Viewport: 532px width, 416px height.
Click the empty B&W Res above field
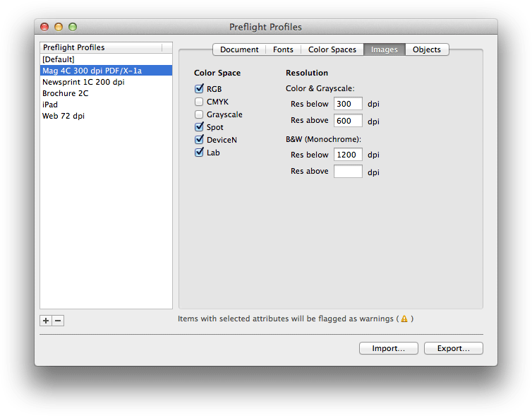[348, 172]
